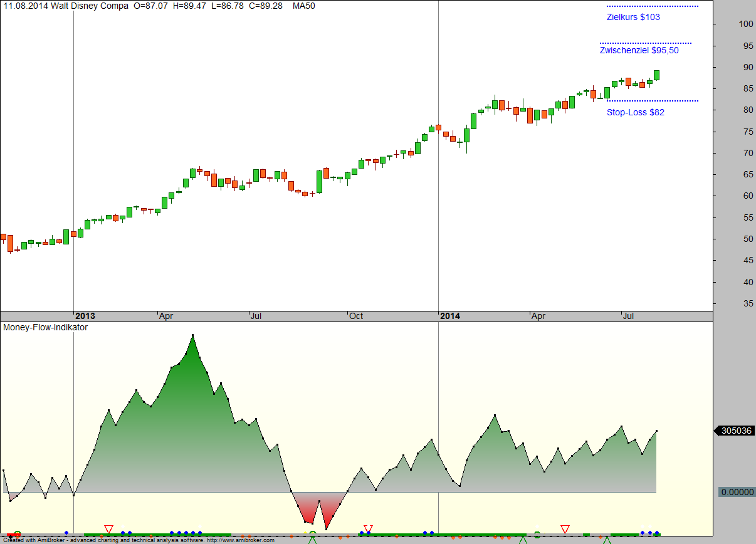
Task: Click the open value O=87.07
Action: tap(152, 6)
